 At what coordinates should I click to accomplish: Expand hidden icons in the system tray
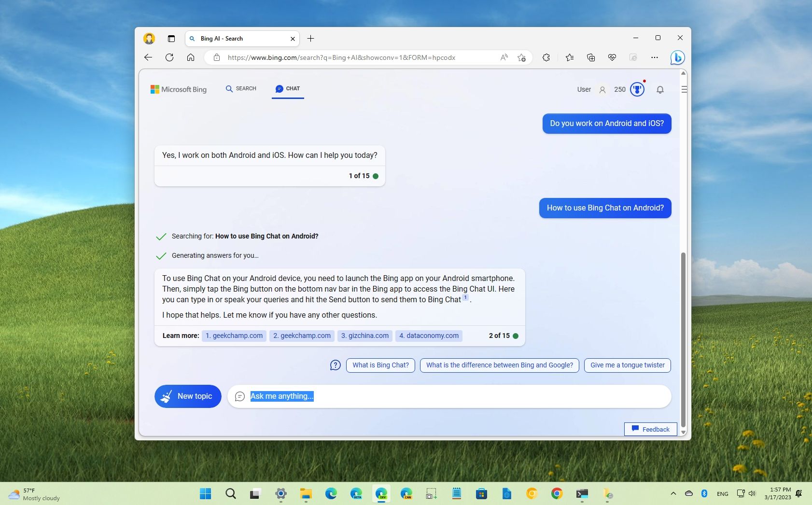[x=673, y=493]
